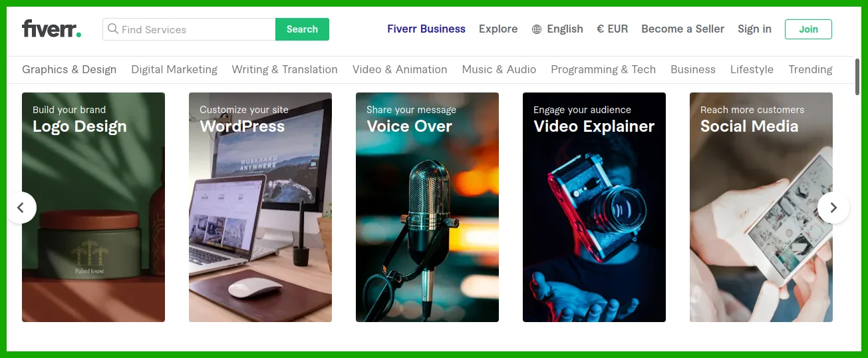Viewport: 868px width, 358px height.
Task: Open EUR currency selector
Action: (x=612, y=29)
